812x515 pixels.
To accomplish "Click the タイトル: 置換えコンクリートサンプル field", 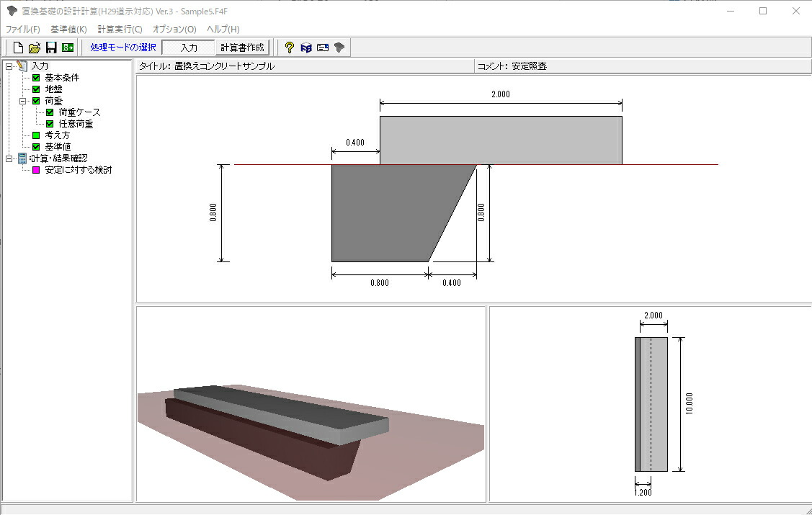I will click(x=305, y=66).
